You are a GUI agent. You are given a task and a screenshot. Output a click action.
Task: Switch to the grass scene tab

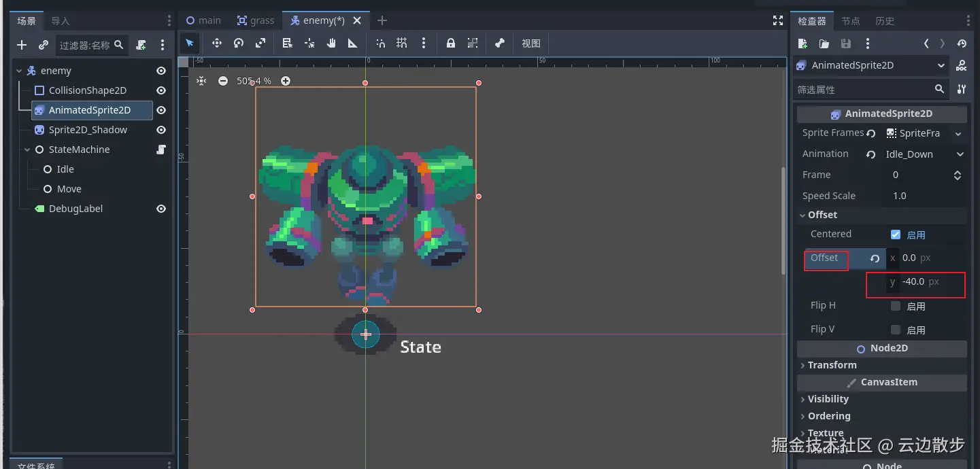[256, 20]
